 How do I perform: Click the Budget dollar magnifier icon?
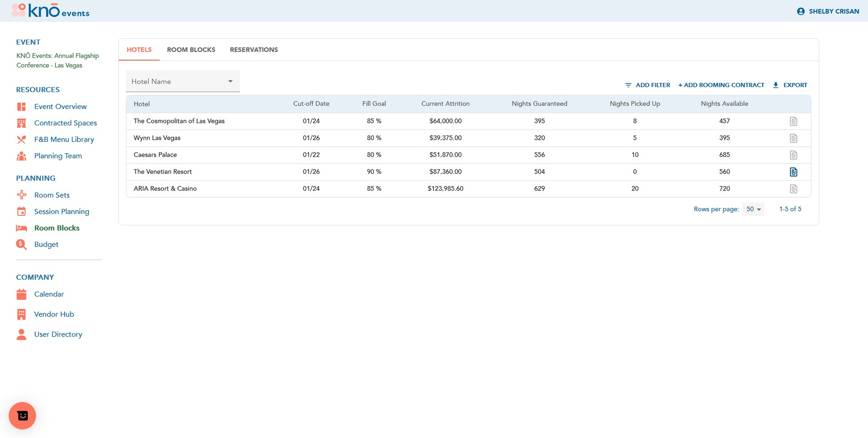click(x=21, y=244)
